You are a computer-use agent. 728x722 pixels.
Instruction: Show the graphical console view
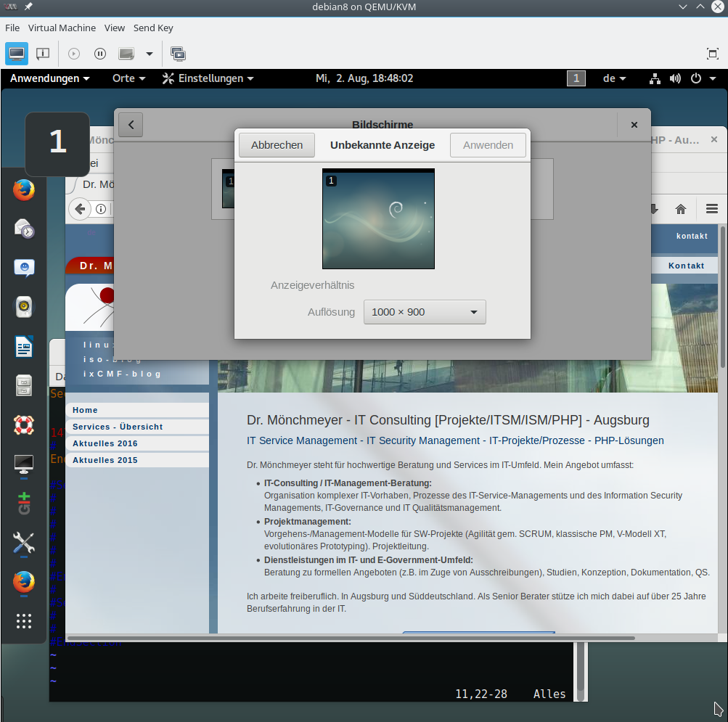(17, 54)
